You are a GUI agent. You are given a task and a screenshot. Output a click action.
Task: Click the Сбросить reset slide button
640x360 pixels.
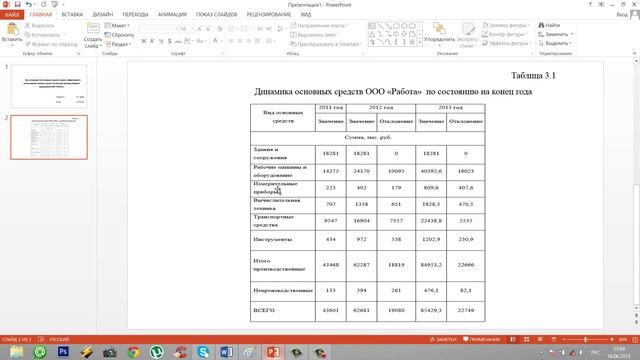click(x=119, y=35)
